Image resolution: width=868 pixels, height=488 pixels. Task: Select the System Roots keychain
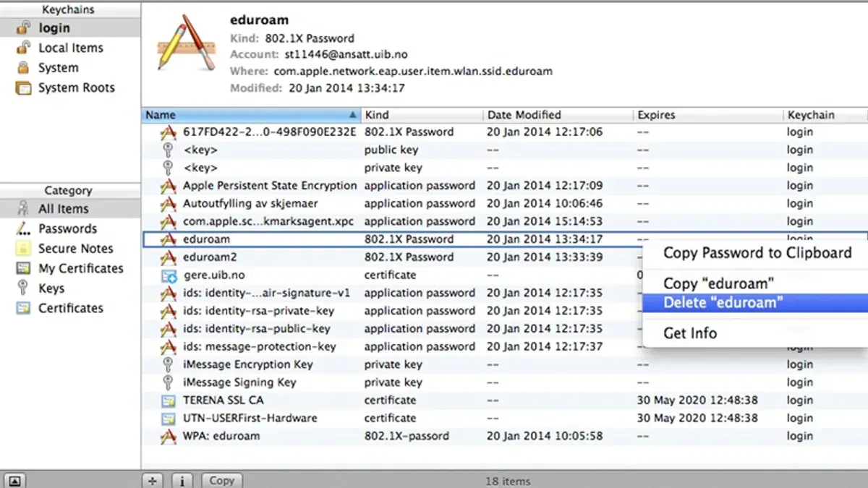tap(70, 87)
